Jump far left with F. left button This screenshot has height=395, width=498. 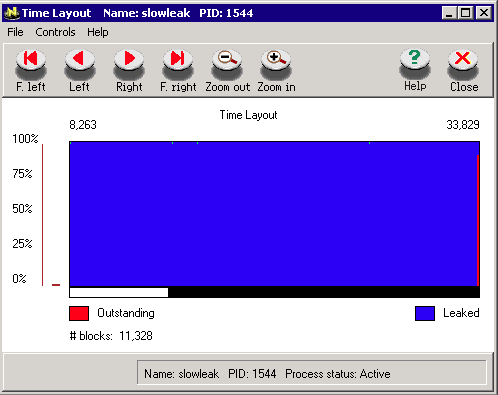(x=31, y=70)
